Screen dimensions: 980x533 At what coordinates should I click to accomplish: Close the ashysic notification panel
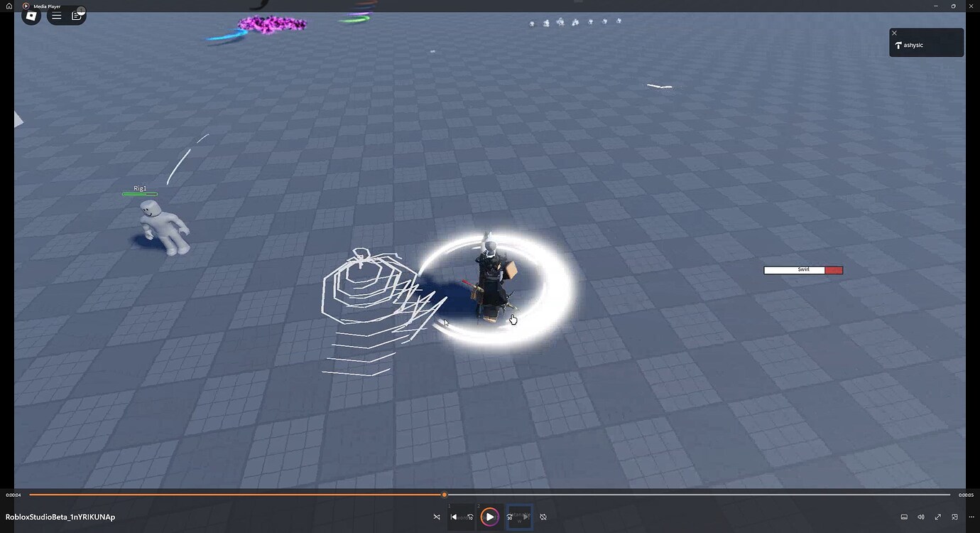tap(894, 33)
